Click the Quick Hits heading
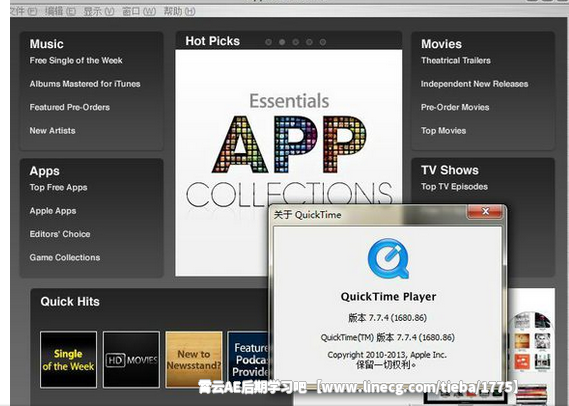This screenshot has height=406, width=569. click(x=70, y=302)
